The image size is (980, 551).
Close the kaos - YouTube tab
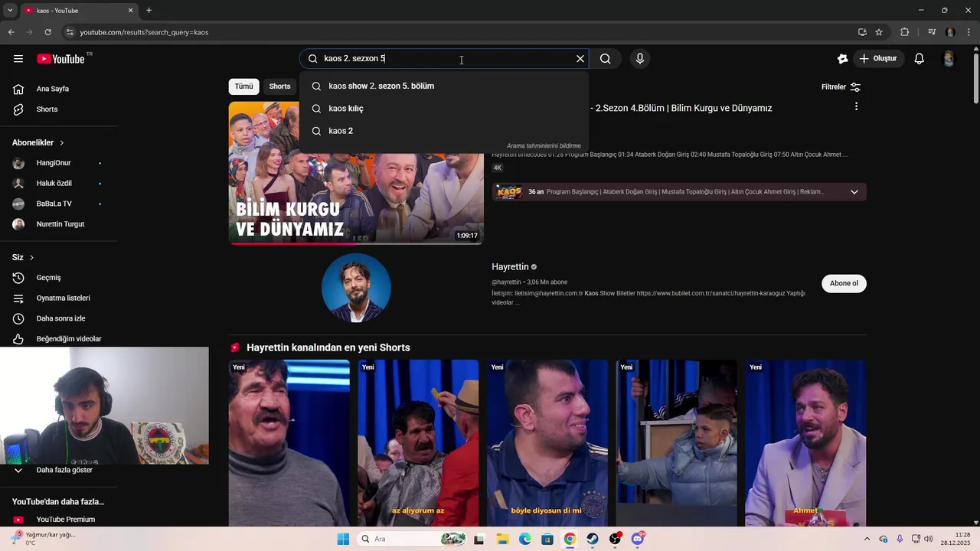click(x=130, y=11)
